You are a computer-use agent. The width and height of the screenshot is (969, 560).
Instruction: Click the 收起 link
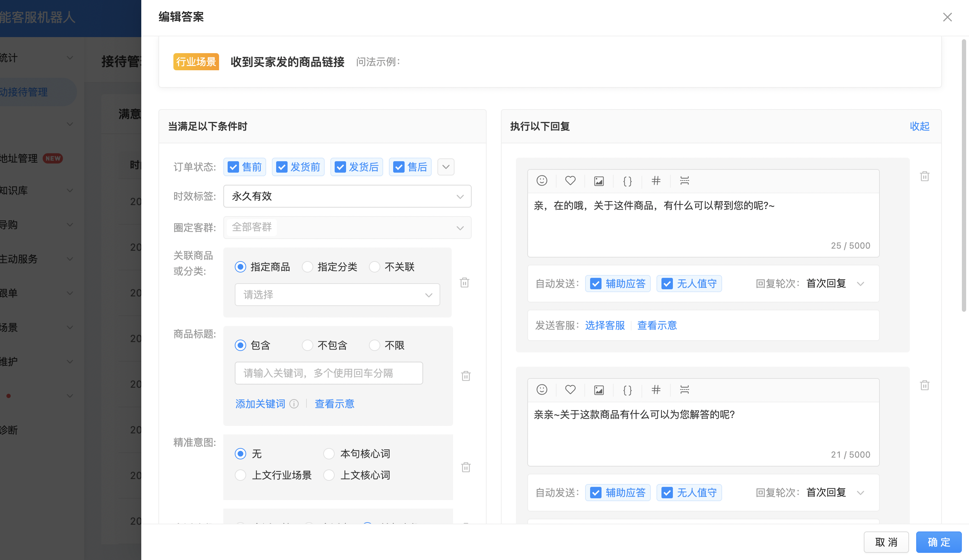click(919, 126)
